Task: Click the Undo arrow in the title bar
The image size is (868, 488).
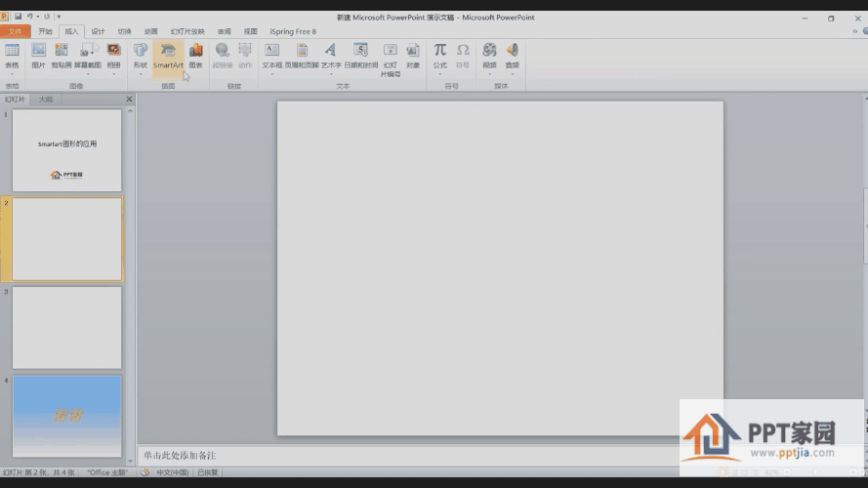Action: [30, 17]
